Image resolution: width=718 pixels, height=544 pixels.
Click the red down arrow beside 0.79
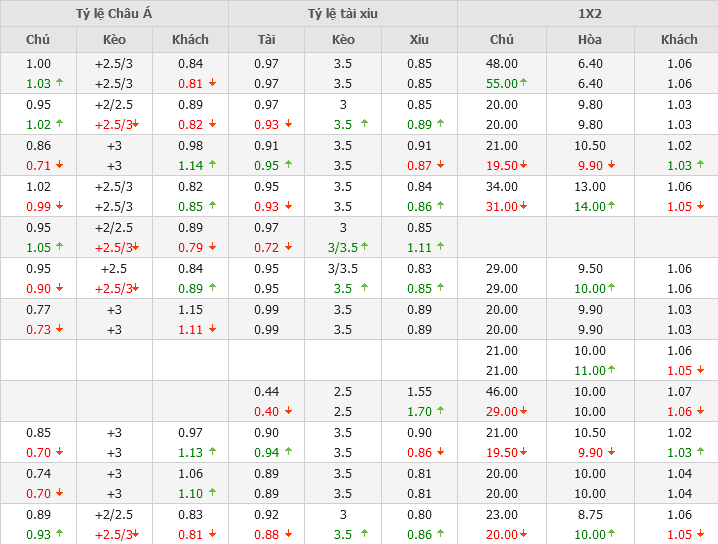[212, 248]
